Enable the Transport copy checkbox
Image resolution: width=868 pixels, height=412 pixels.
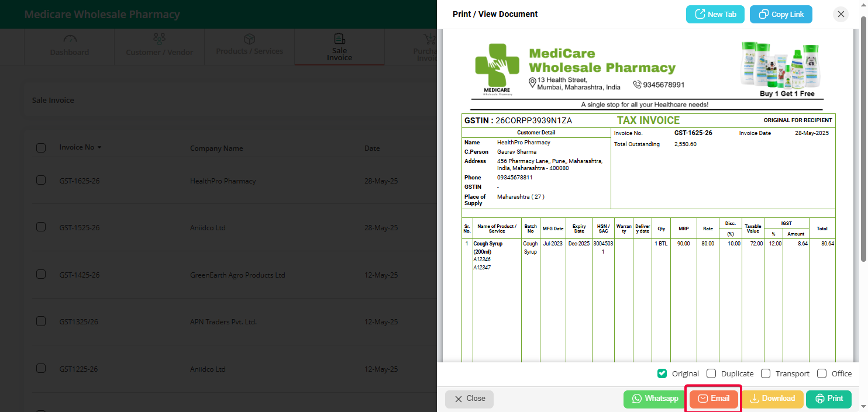(766, 373)
